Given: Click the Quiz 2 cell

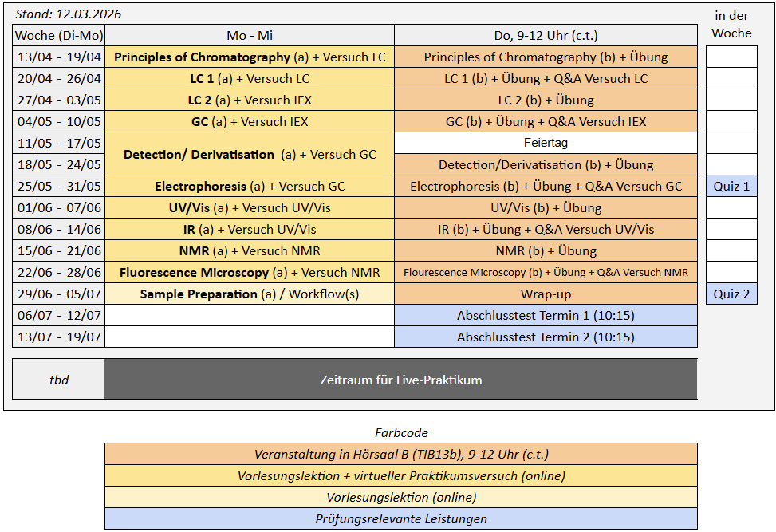Looking at the screenshot, I should pos(731,294).
